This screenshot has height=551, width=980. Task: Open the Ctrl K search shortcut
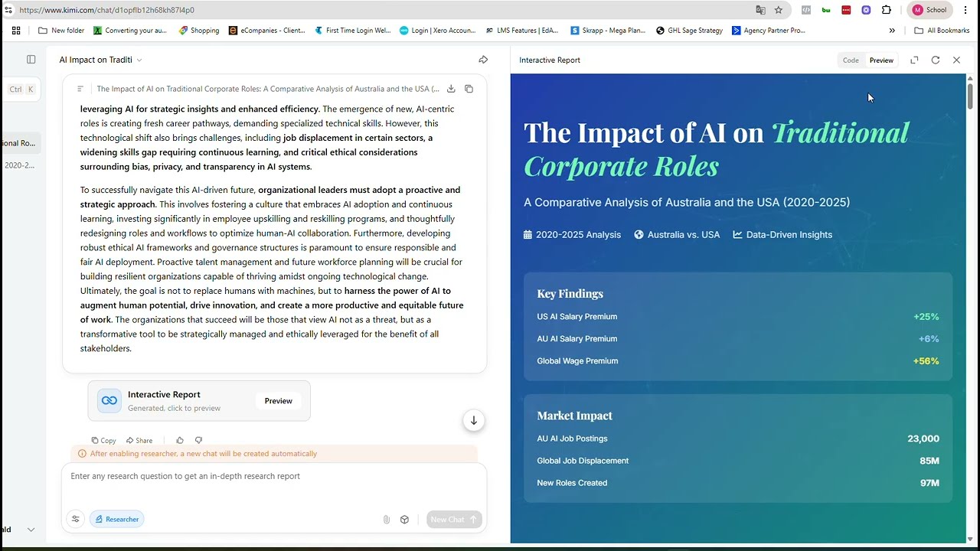coord(21,89)
